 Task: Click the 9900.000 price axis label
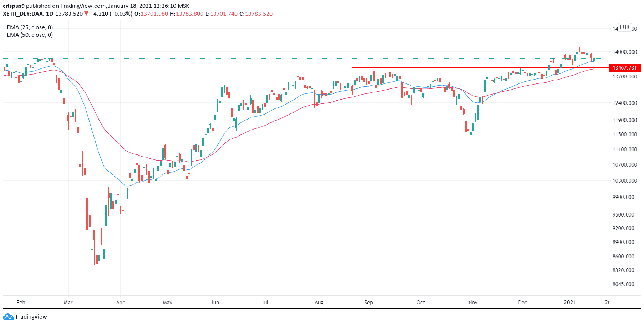pos(623,197)
